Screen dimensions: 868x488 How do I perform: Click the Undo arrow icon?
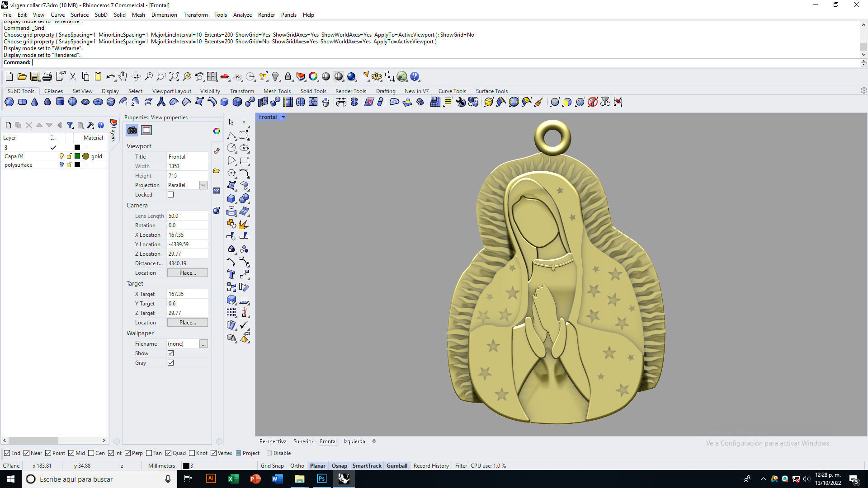pos(110,76)
